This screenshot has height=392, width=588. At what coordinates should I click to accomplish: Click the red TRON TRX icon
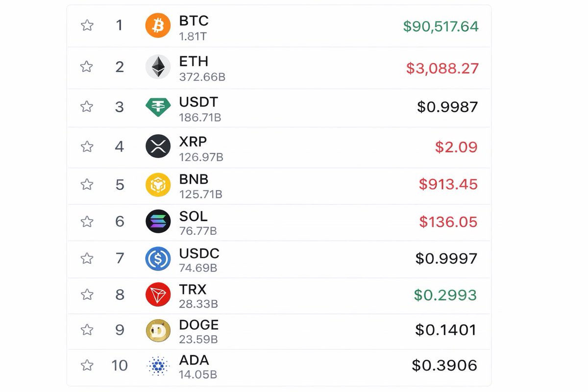(x=158, y=294)
